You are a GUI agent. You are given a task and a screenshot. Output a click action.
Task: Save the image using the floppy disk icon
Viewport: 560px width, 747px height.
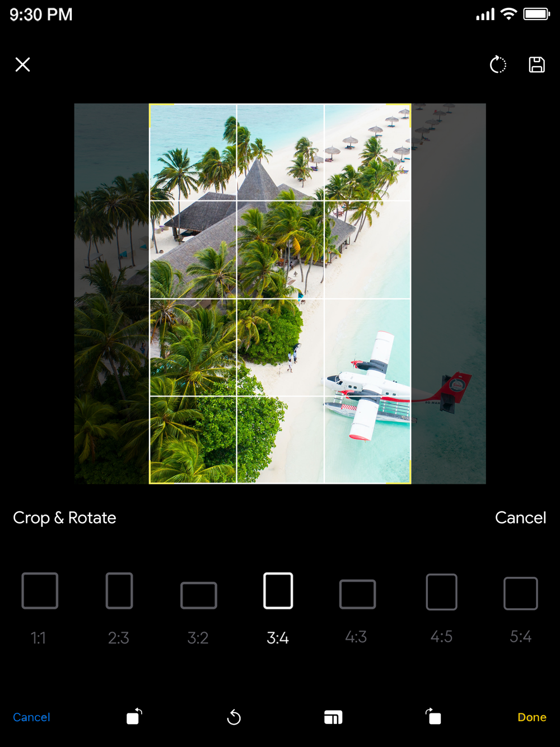pyautogui.click(x=536, y=64)
